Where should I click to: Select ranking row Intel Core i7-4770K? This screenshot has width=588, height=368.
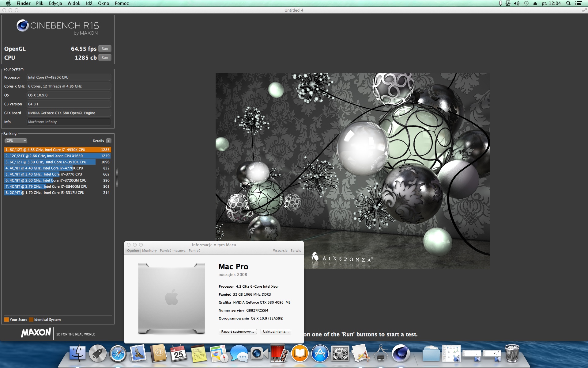click(58, 168)
